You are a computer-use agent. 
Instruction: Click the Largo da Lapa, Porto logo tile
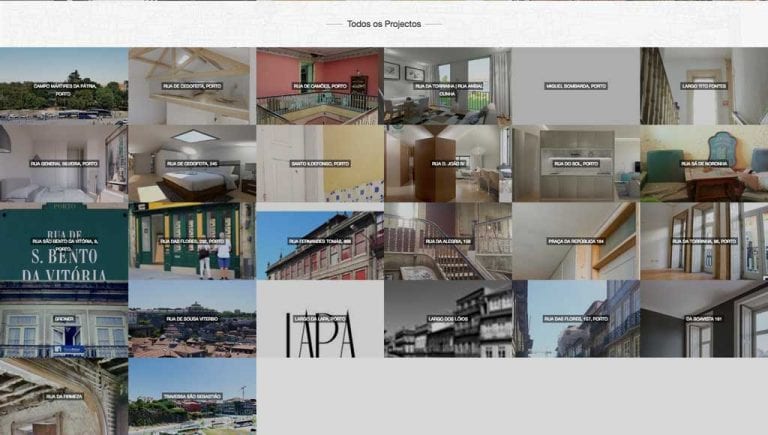[320, 319]
